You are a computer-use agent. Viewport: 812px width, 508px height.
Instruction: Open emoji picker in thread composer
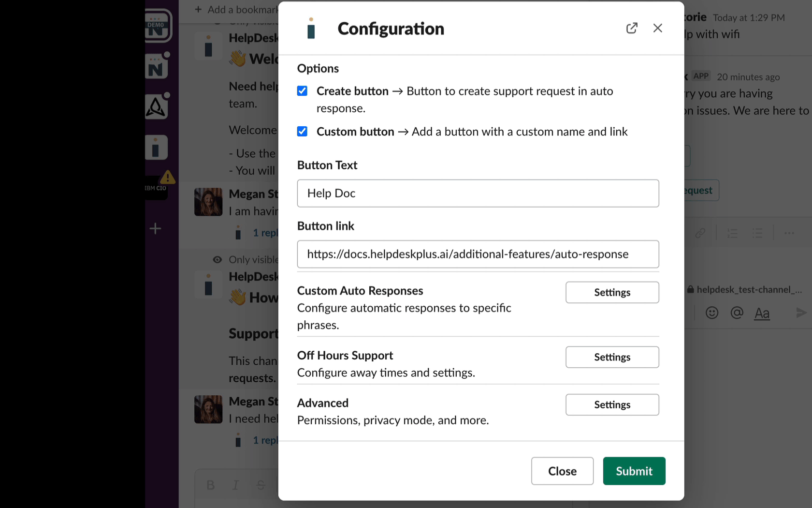click(712, 313)
